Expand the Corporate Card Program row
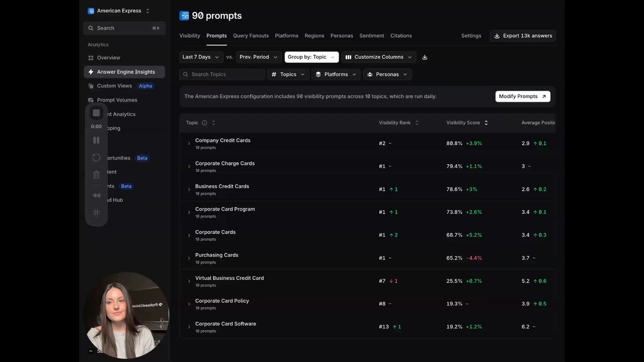The width and height of the screenshot is (644, 362). coord(189,212)
